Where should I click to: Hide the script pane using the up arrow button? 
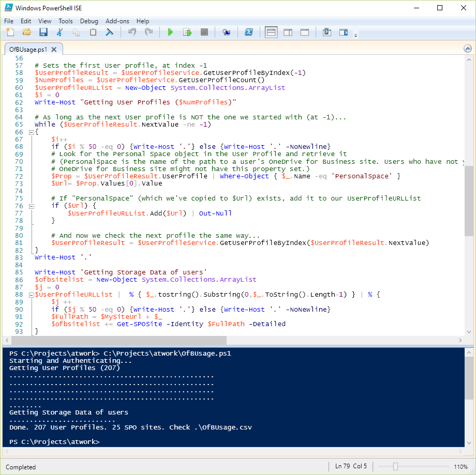468,49
